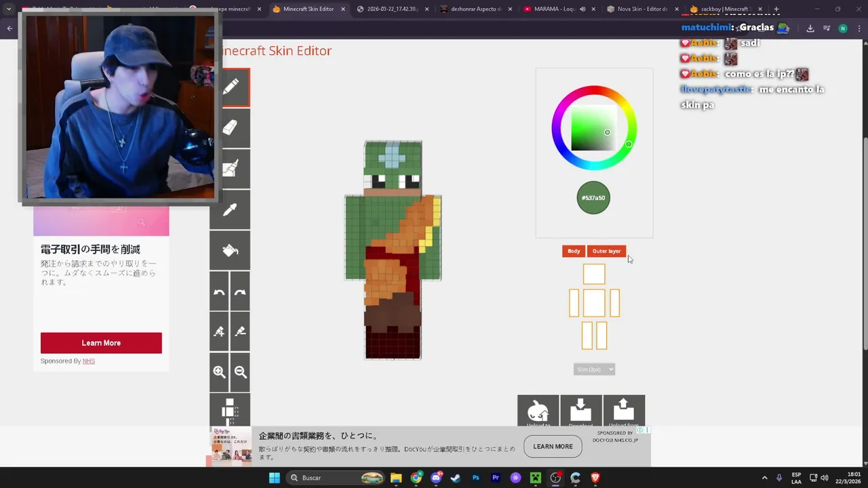The height and width of the screenshot is (488, 868).
Task: Select the darken color tool
Action: tap(240, 331)
